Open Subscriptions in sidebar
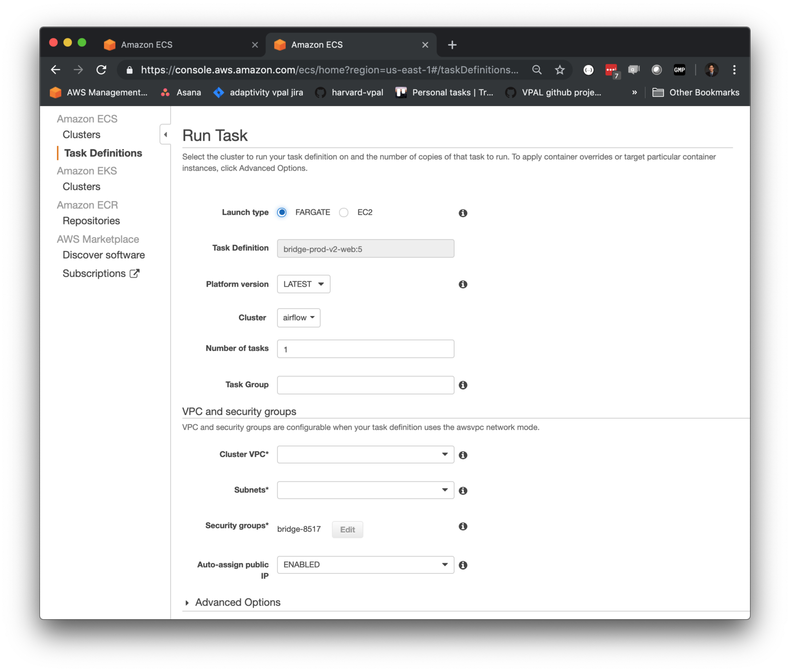The image size is (790, 672). click(94, 274)
